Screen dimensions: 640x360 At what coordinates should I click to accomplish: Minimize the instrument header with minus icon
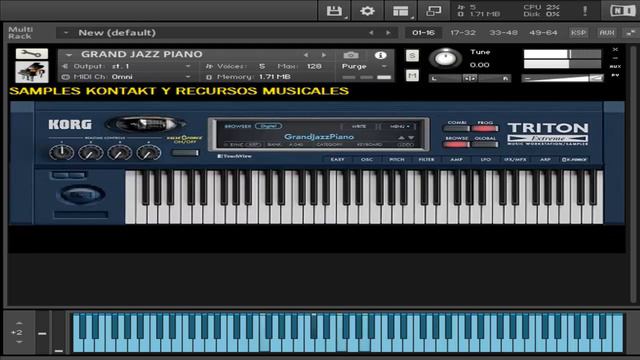[x=615, y=58]
